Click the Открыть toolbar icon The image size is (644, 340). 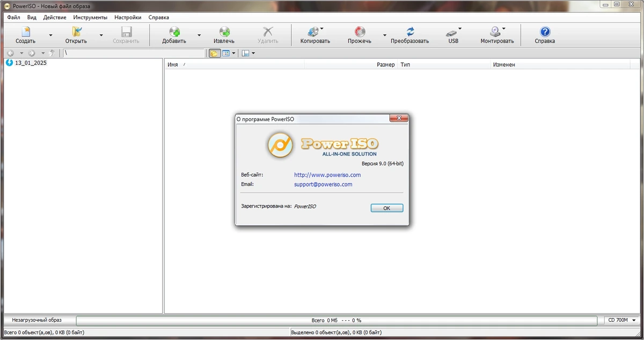point(76,32)
